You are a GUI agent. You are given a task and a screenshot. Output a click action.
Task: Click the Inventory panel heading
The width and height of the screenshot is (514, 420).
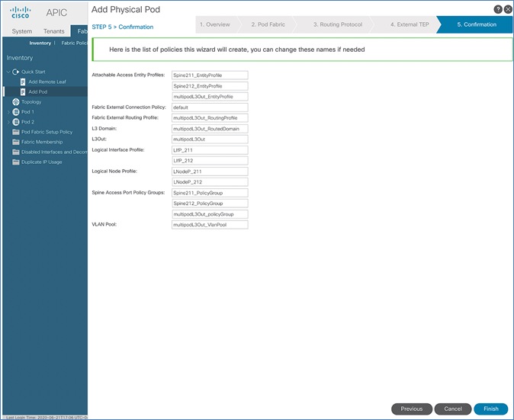tap(20, 58)
